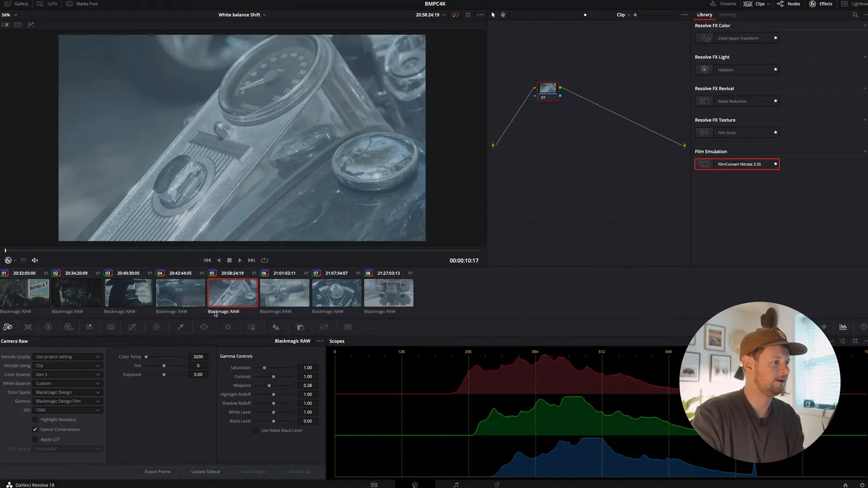Screen dimensions: 868x488
Task: Open the Decode Quality dropdown
Action: pos(68,357)
